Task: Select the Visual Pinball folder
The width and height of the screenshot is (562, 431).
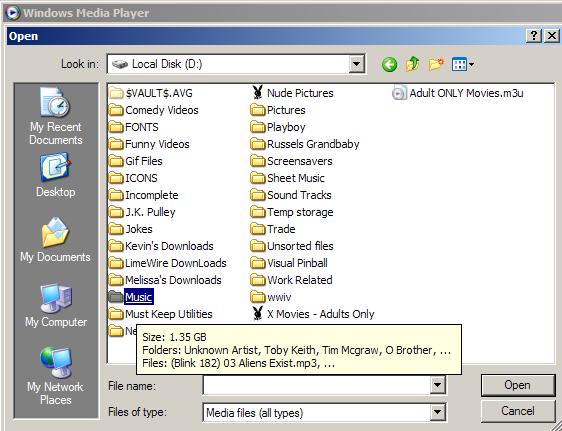Action: point(289,263)
